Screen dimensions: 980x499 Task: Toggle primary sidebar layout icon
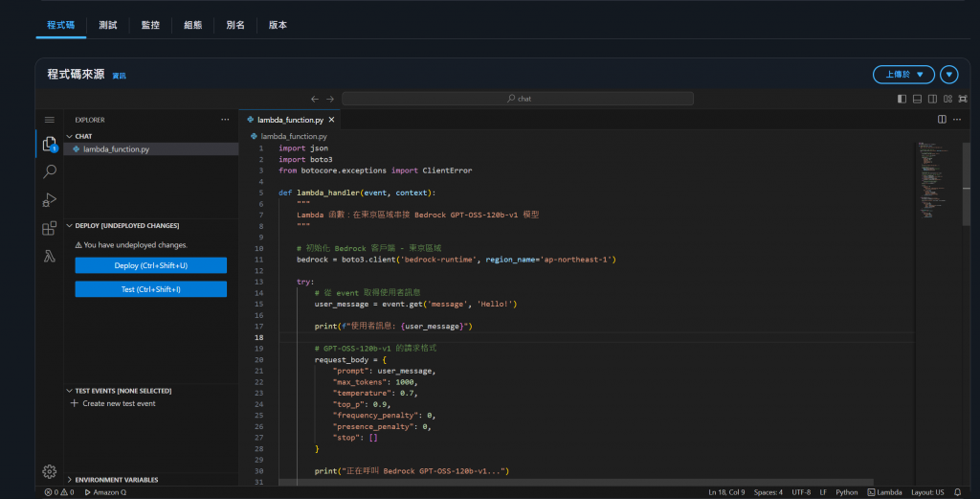tap(902, 99)
